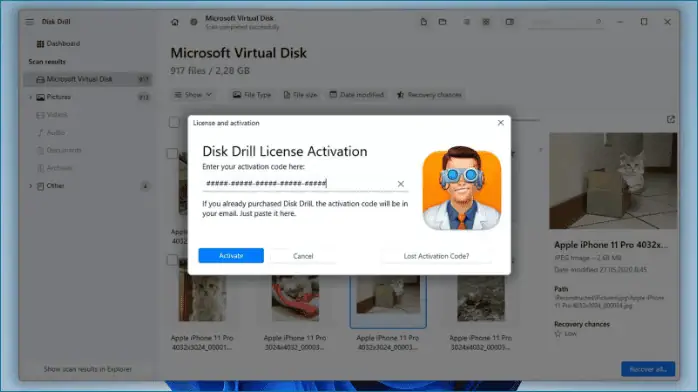Click the Disk Drill mascot image
The width and height of the screenshot is (698, 392).
[462, 188]
